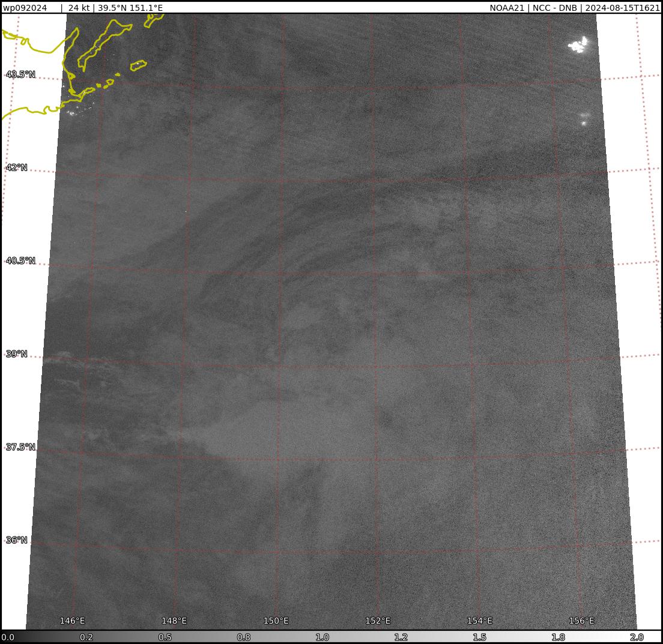
Task: Click the 1.0 mark on the colorbar
Action: pos(322,637)
